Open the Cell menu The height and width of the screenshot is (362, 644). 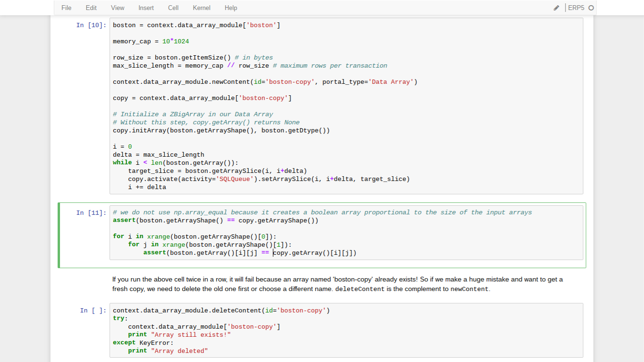click(x=173, y=8)
